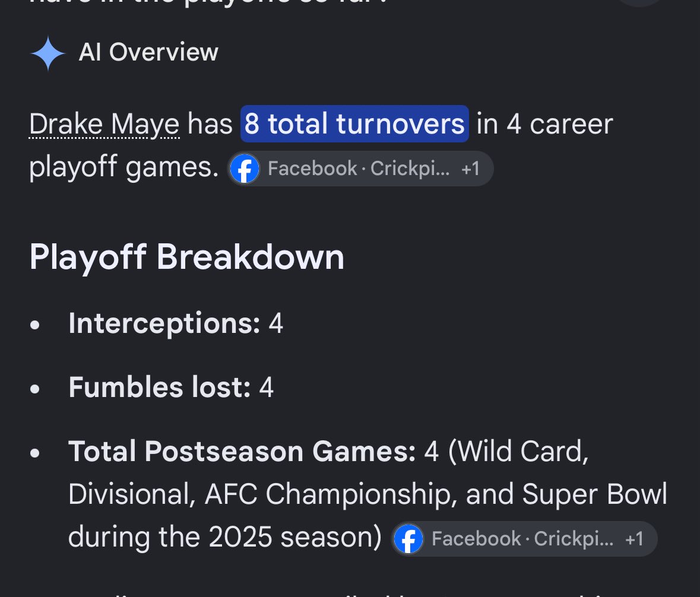Screen dimensions: 700x597
Task: Click the search query text cut off at the top
Action: (209, 2)
